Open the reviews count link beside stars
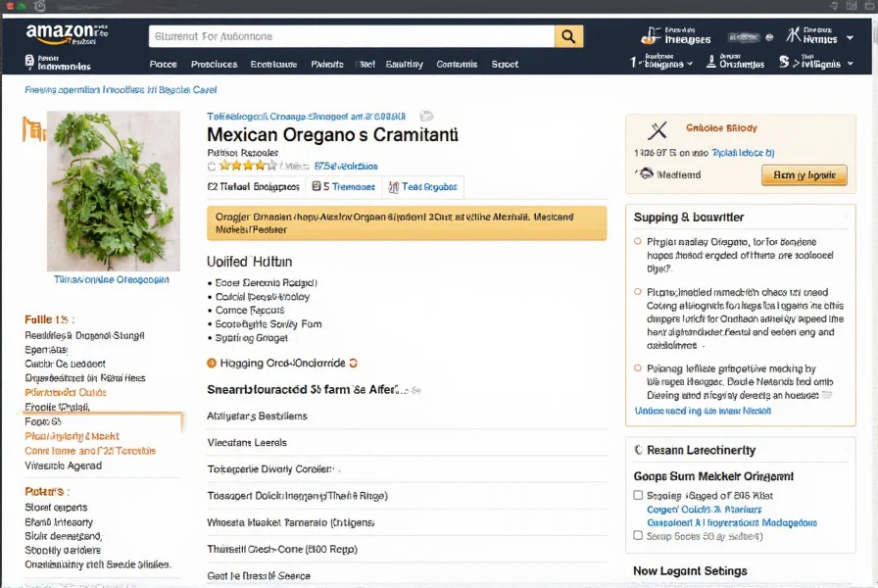This screenshot has width=878, height=588. [x=346, y=167]
